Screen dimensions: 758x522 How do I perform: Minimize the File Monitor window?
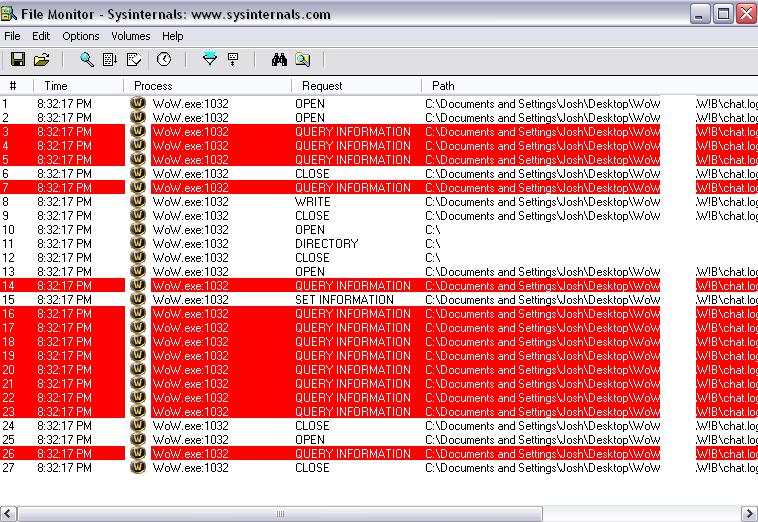point(700,14)
